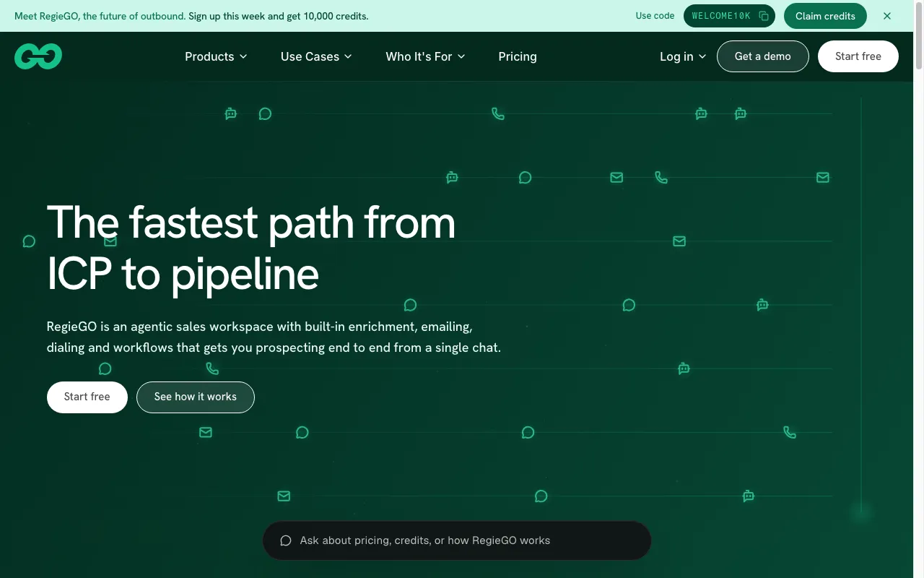Open the RegieGO logo home link

[x=38, y=56]
